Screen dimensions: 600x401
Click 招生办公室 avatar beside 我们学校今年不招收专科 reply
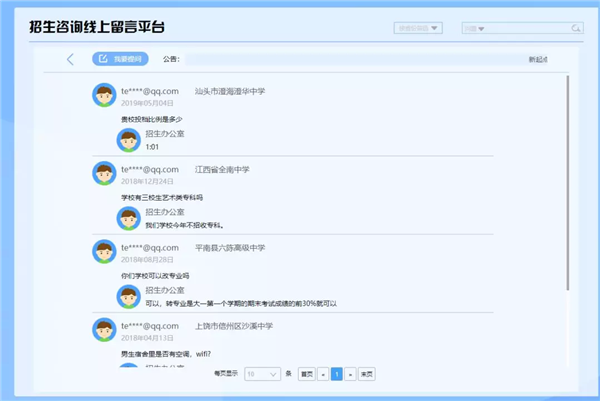tap(128, 217)
